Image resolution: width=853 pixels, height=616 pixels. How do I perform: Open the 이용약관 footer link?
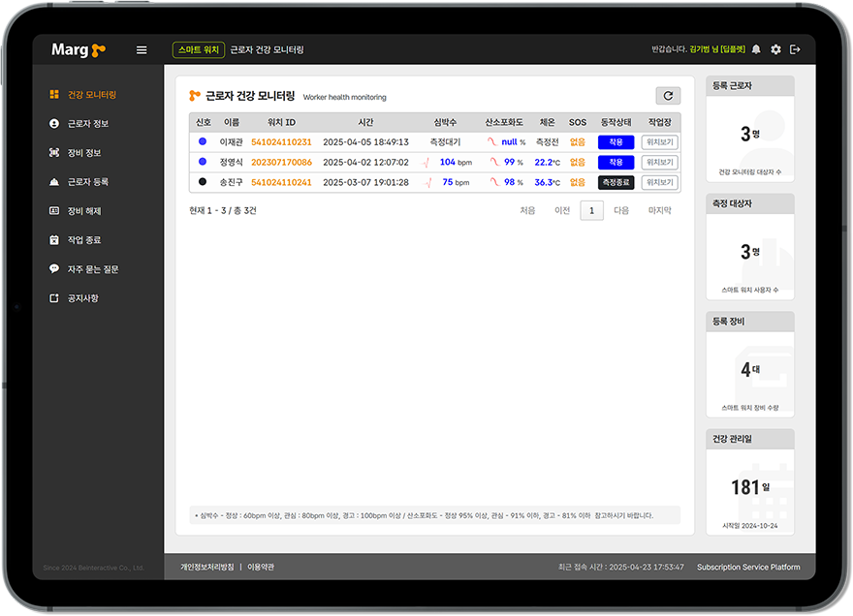point(261,567)
